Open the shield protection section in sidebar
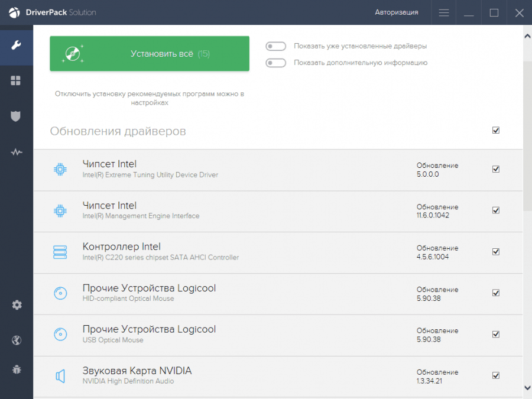The image size is (532, 399). [17, 116]
